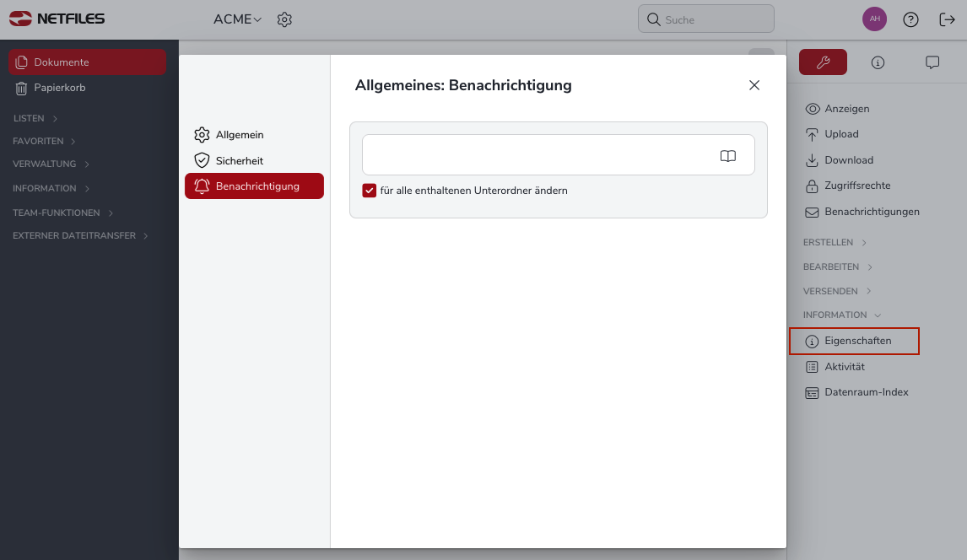Click the Upload arrow icon

pos(813,134)
